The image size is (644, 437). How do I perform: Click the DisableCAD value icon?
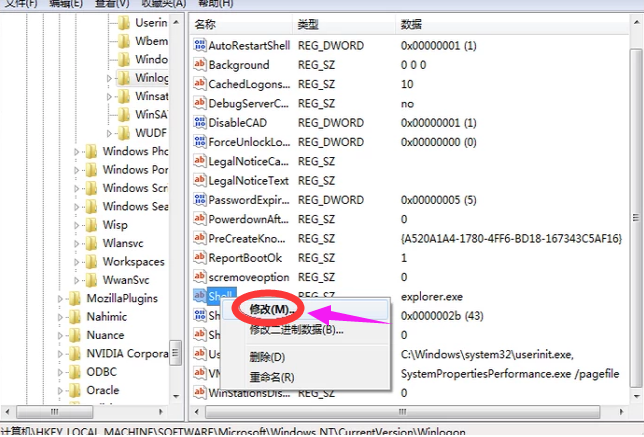[x=199, y=123]
